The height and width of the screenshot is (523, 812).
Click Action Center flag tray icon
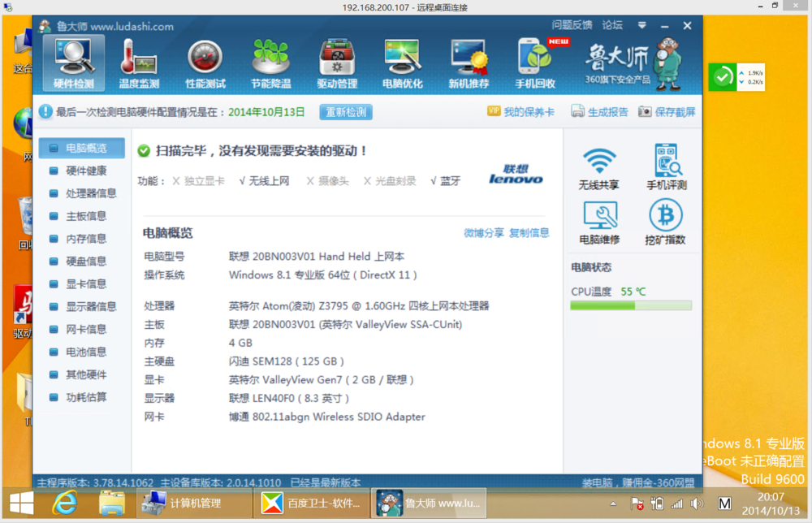[637, 504]
